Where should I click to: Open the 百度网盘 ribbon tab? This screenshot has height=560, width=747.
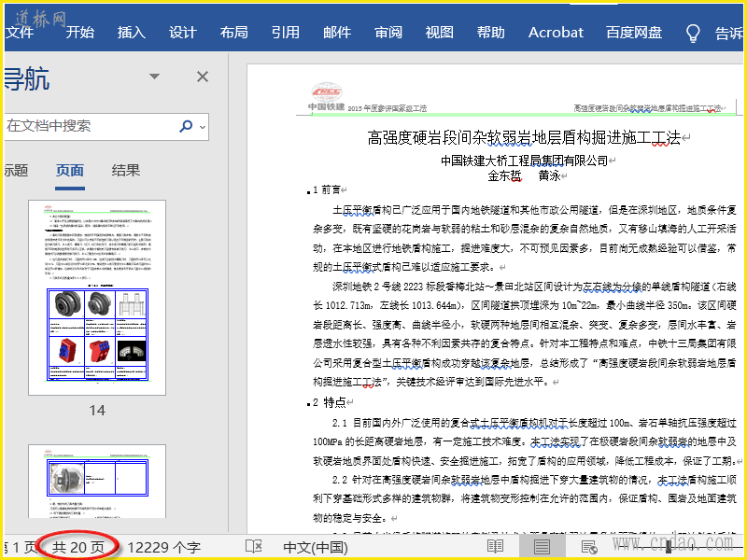[634, 33]
